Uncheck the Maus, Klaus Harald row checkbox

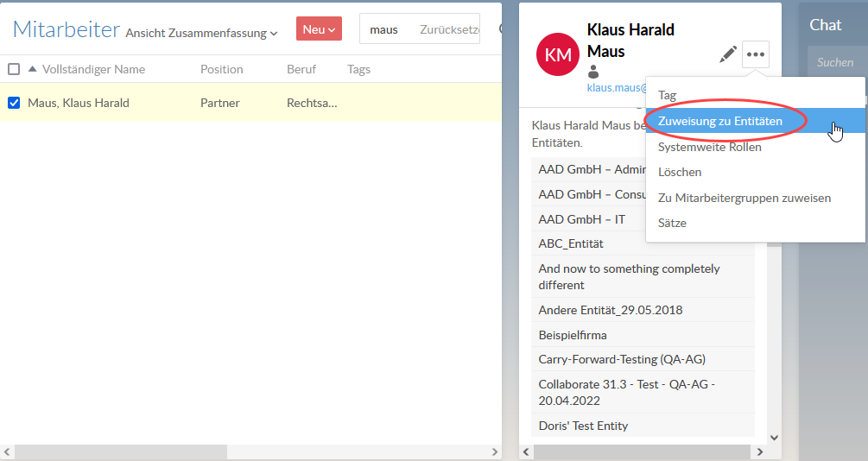tap(14, 103)
